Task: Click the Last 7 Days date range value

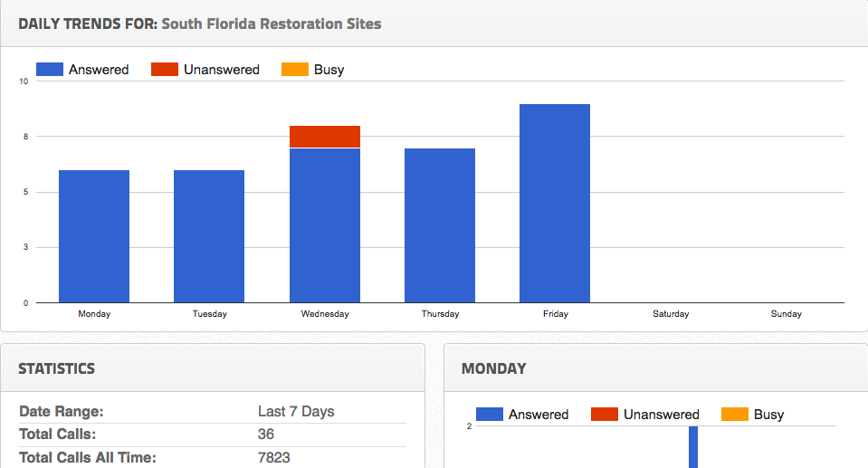Action: pos(296,411)
